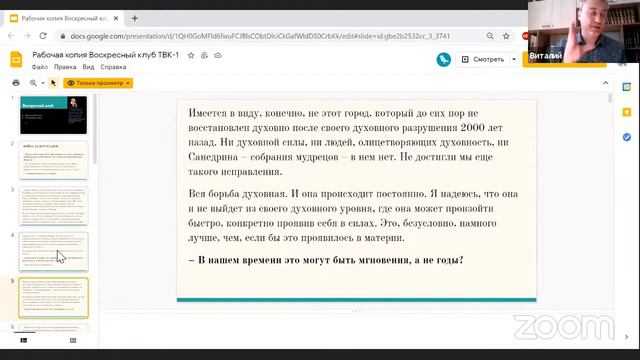
Task: Select the cursor pointer tool
Action: (53, 83)
